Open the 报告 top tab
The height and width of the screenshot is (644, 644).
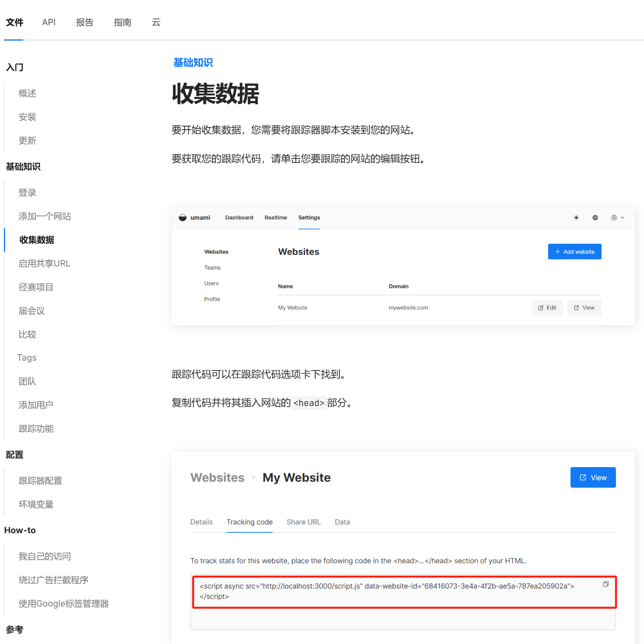pos(85,22)
